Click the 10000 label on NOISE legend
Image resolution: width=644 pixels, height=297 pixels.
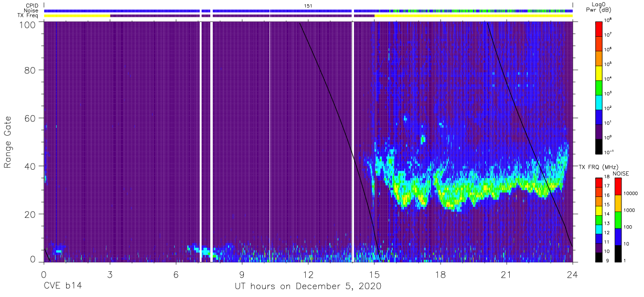tap(631, 193)
